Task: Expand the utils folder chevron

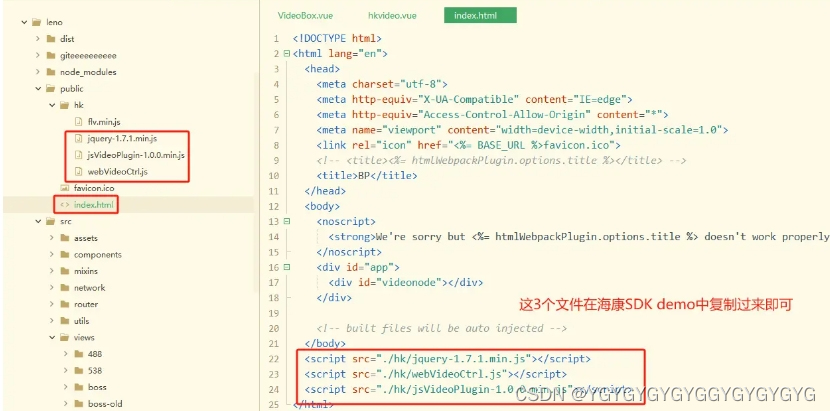Action: [52, 320]
